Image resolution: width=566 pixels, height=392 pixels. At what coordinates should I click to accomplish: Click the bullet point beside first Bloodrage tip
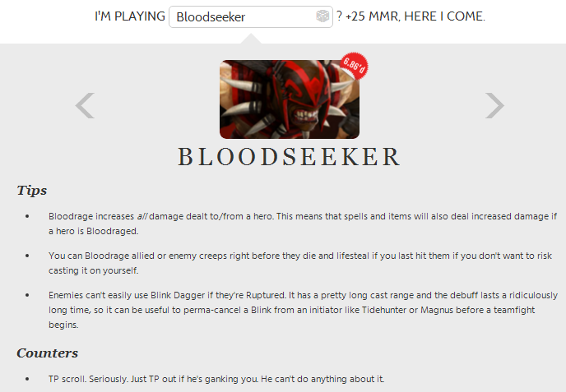27,216
